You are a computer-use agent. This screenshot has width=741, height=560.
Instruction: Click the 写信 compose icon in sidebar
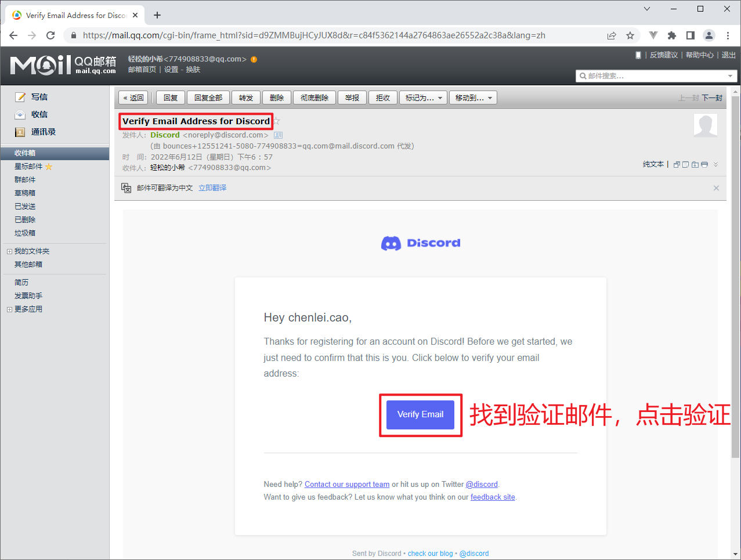(20, 97)
